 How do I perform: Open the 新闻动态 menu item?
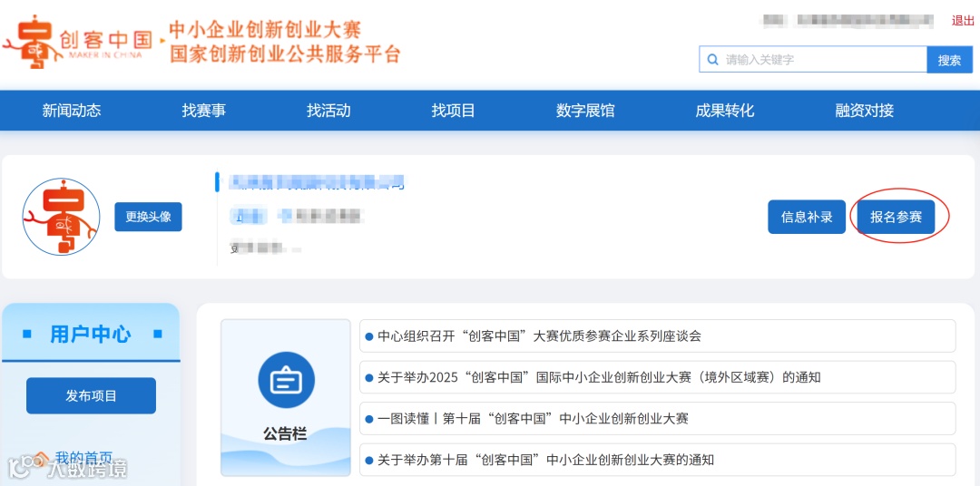[72, 111]
